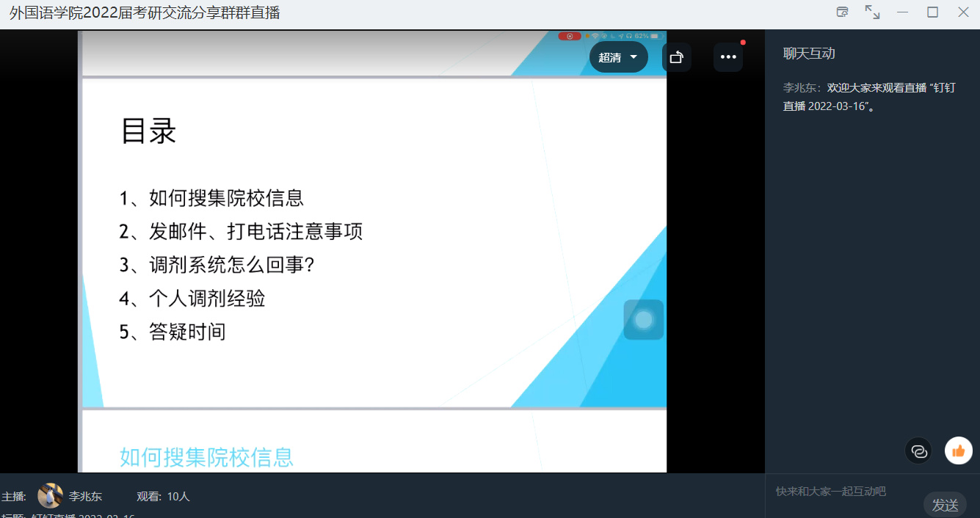
Task: Click the rotate/share screen icon beside 超清
Action: 676,57
